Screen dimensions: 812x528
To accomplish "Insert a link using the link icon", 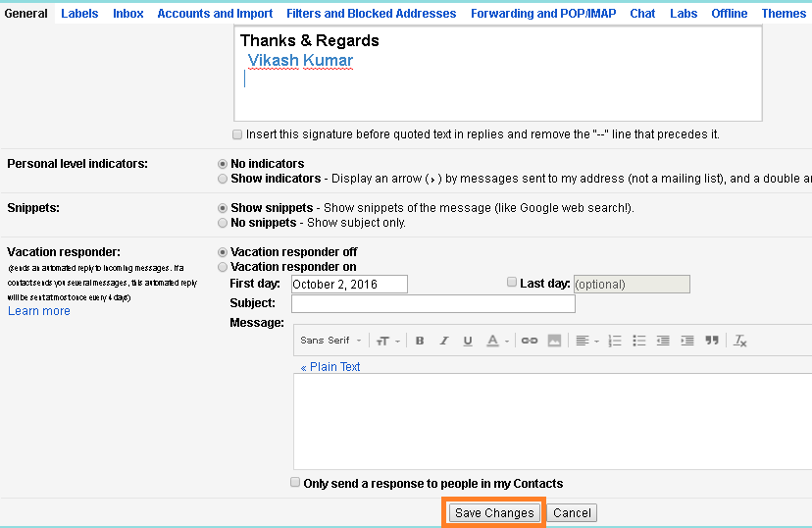I will click(x=530, y=341).
